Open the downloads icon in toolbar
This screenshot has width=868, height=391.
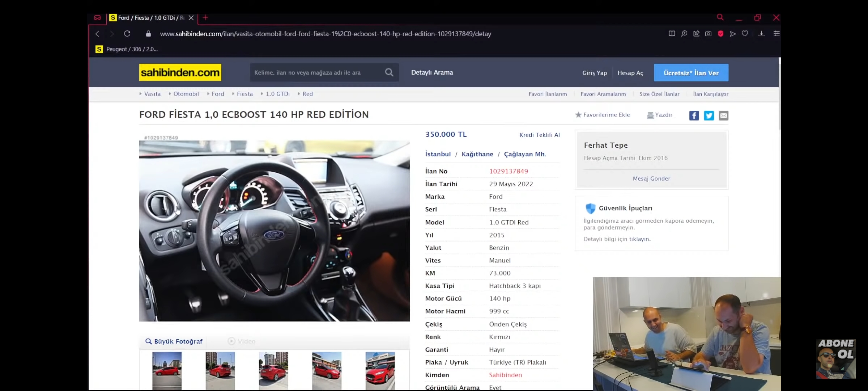(761, 34)
